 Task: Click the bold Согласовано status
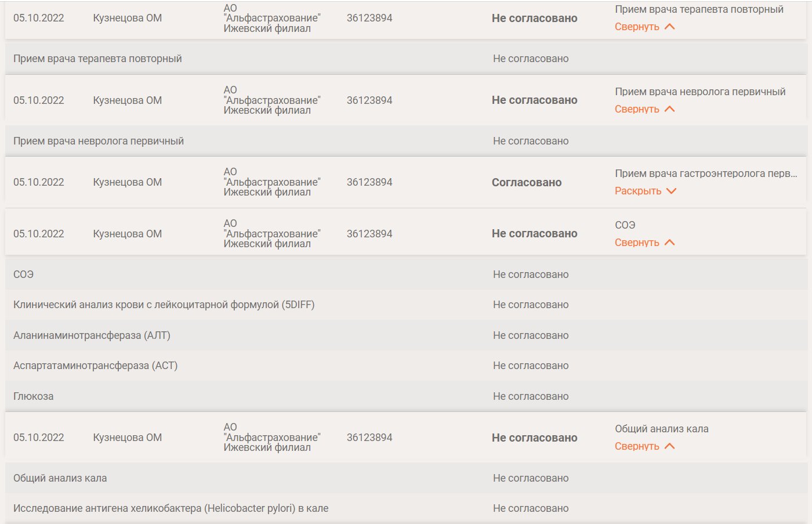pos(527,182)
